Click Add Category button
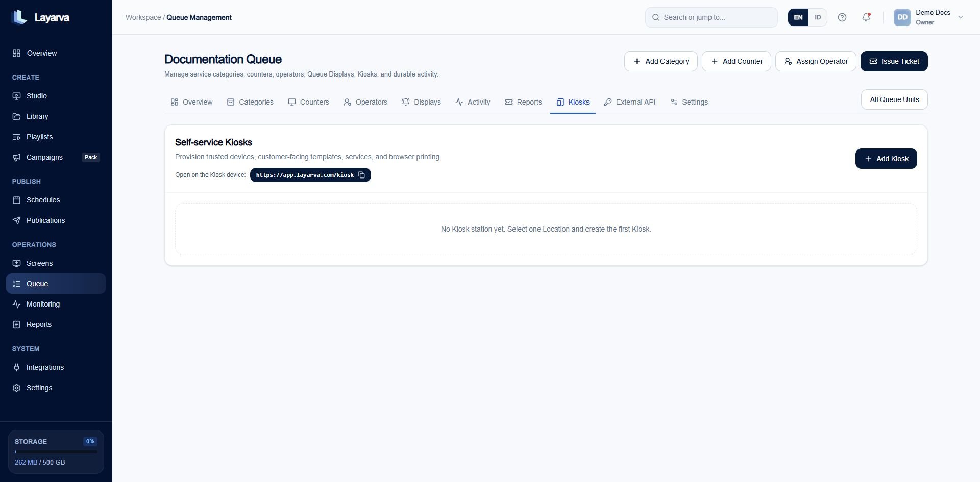Screen dimensions: 980x482 [660, 61]
